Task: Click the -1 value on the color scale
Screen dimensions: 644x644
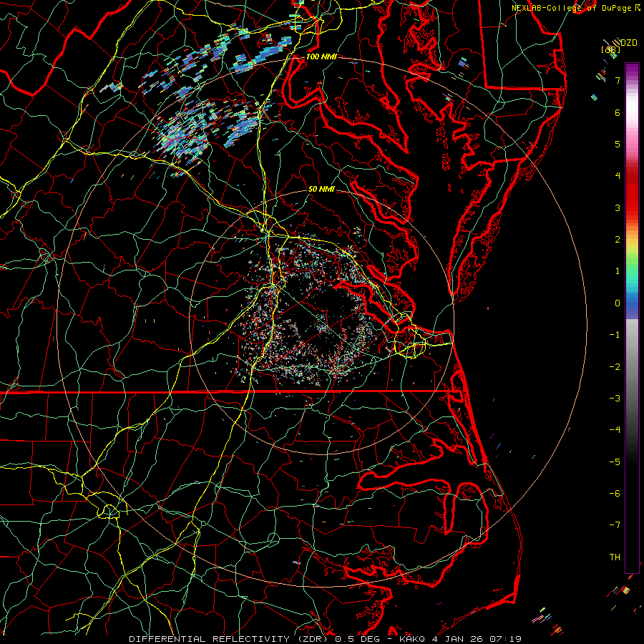Action: pyautogui.click(x=615, y=335)
